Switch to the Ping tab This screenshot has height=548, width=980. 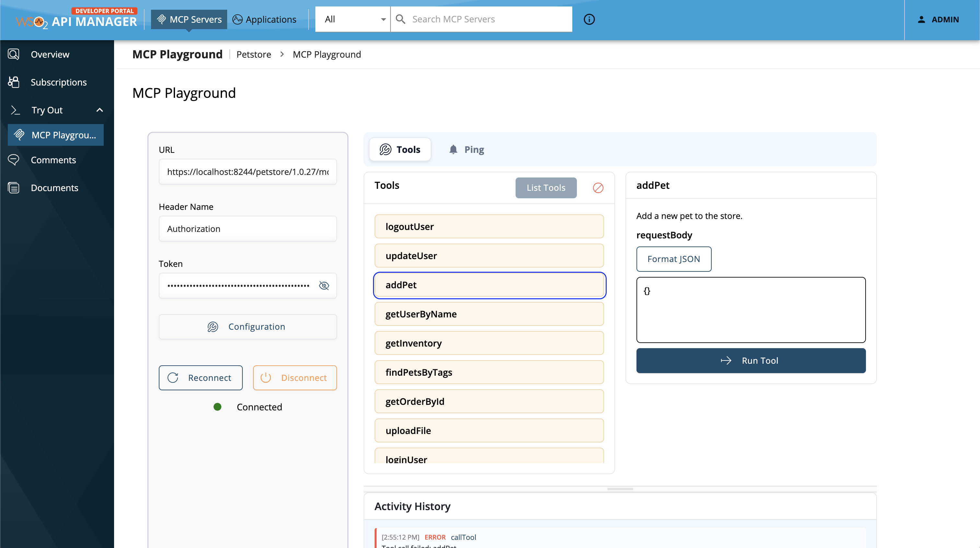[x=466, y=149]
